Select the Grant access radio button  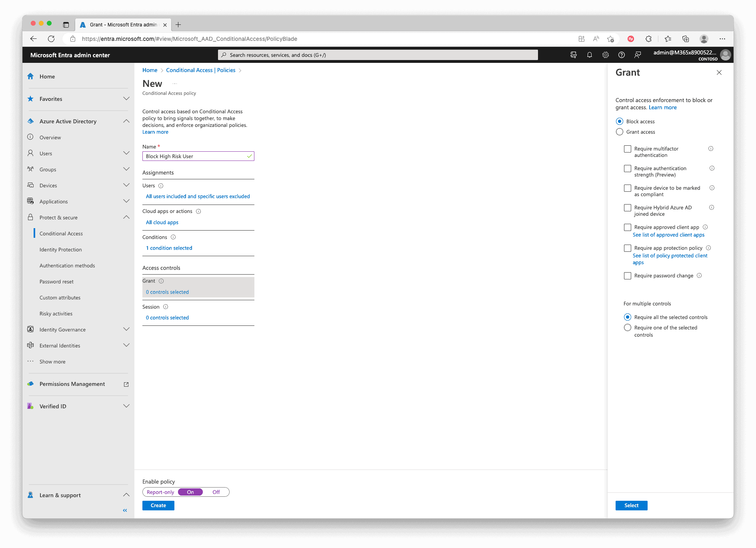click(x=620, y=132)
